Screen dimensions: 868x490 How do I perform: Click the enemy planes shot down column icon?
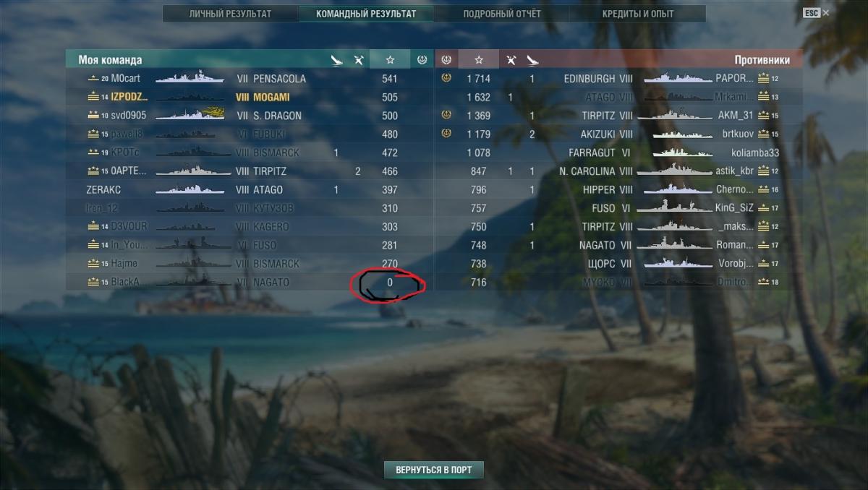click(x=511, y=60)
